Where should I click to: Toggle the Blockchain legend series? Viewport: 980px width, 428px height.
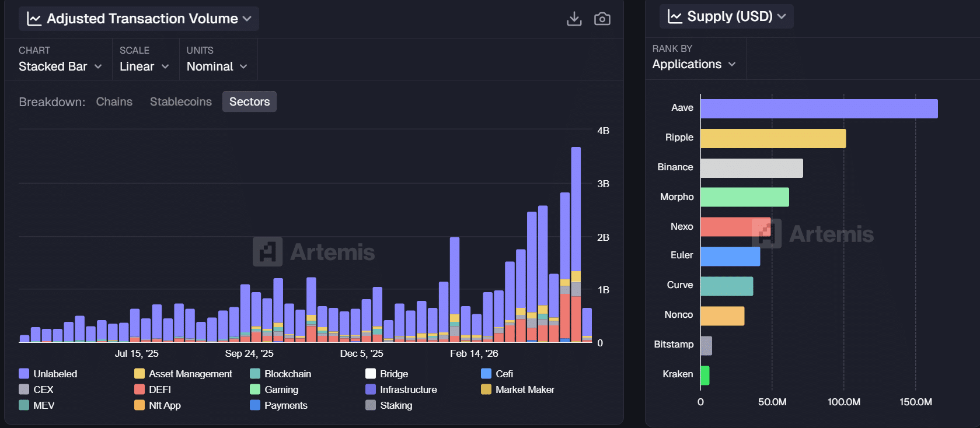point(281,374)
